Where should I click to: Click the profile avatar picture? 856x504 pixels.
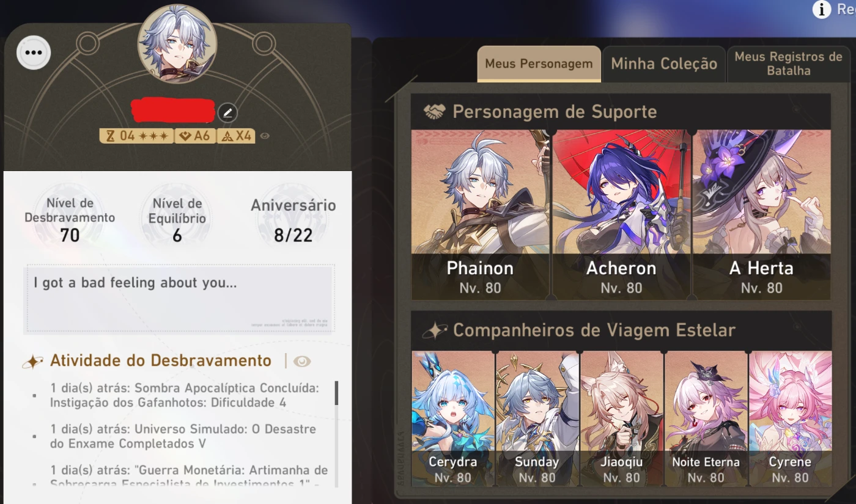(177, 43)
